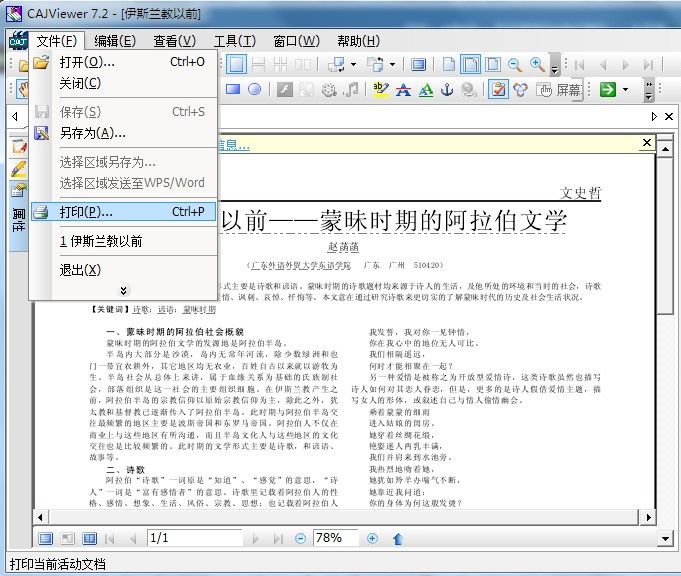Click the blue up arrow icon

click(x=398, y=539)
